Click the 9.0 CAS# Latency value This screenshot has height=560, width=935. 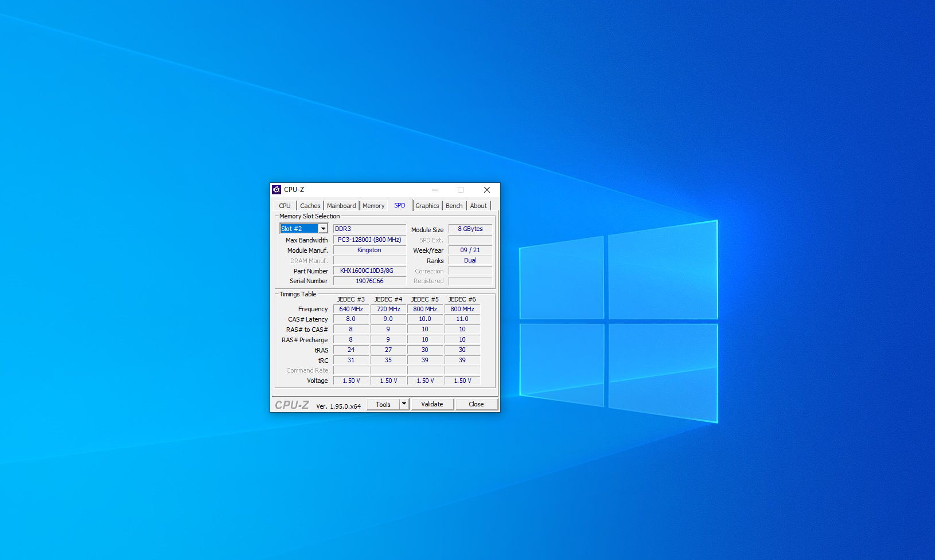(x=388, y=319)
